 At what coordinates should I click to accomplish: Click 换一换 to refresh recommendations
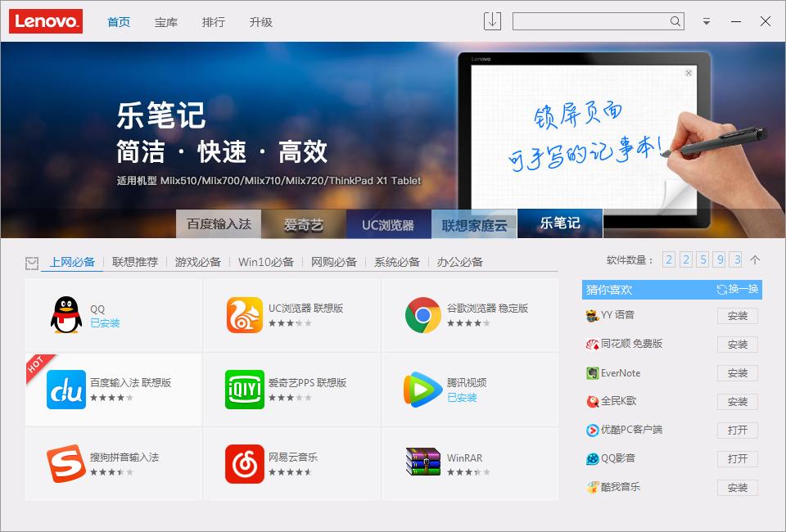point(738,288)
